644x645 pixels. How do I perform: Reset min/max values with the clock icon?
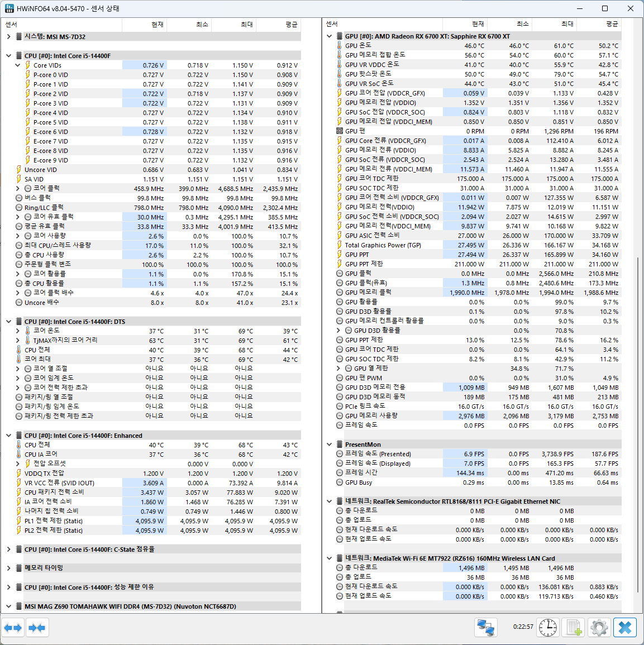coord(548,628)
